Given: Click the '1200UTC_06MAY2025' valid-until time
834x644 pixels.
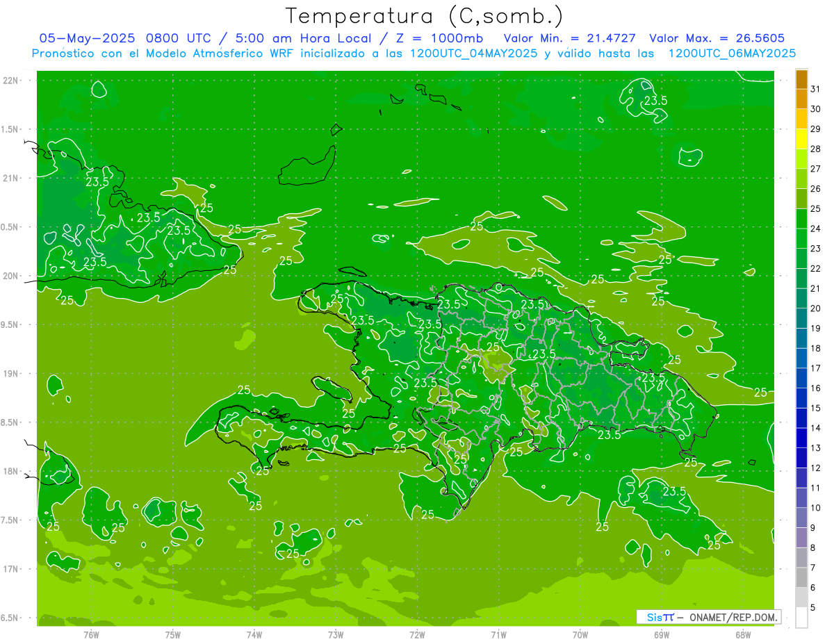Looking at the screenshot, I should coord(733,53).
